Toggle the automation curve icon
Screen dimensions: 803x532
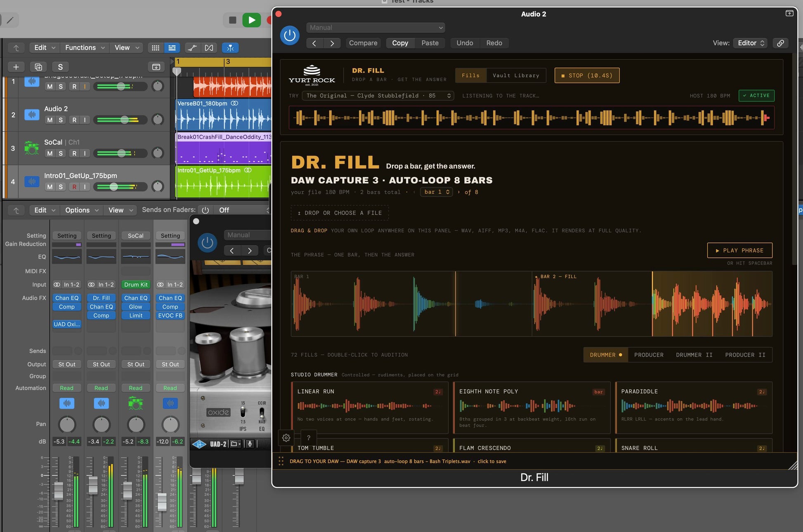(x=192, y=48)
